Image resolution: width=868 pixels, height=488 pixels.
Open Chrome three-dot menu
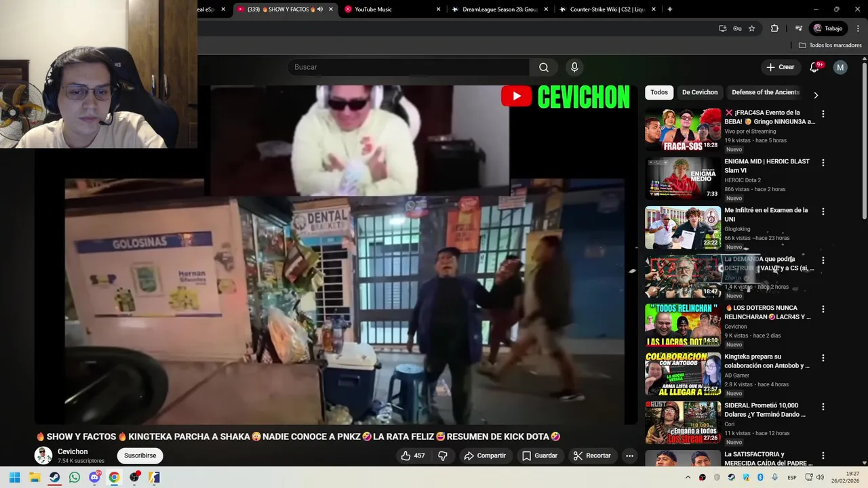[x=856, y=28]
